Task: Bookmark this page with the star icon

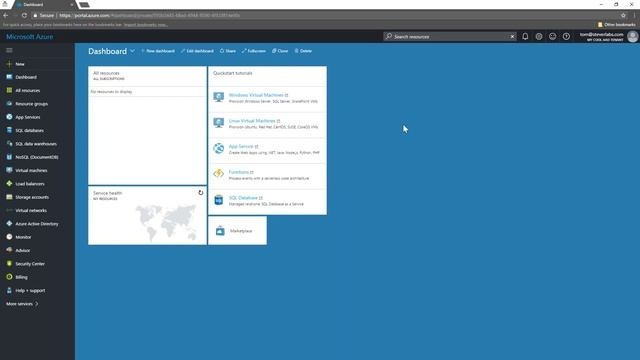Action: tap(623, 16)
